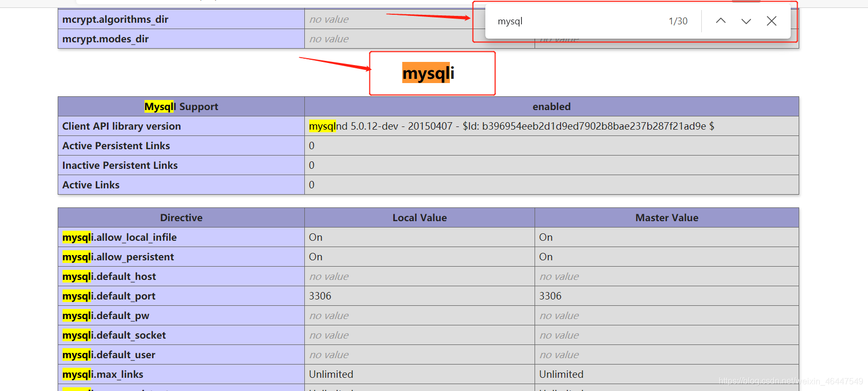Image resolution: width=868 pixels, height=391 pixels.
Task: Select the mysqlnd 5.0.12-dev version value
Action: tap(511, 126)
